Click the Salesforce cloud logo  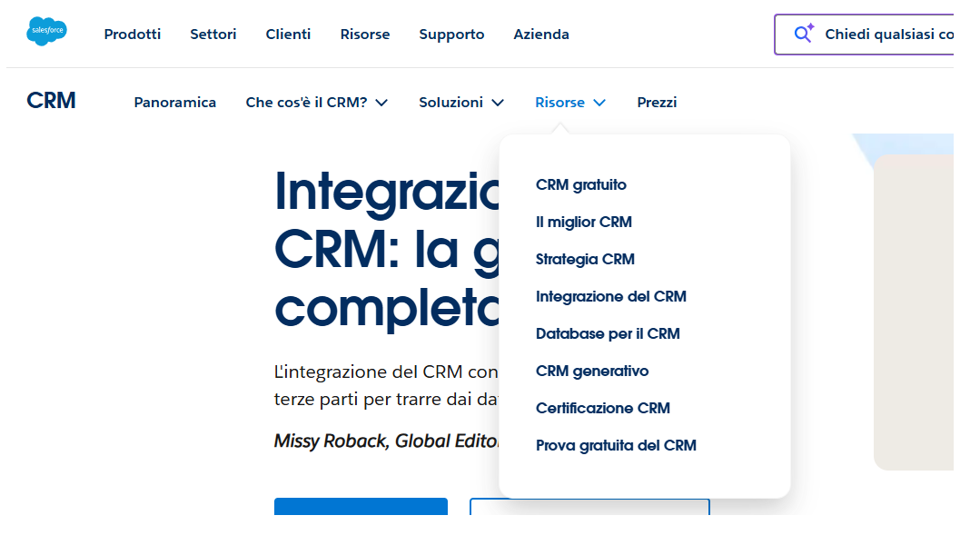46,33
